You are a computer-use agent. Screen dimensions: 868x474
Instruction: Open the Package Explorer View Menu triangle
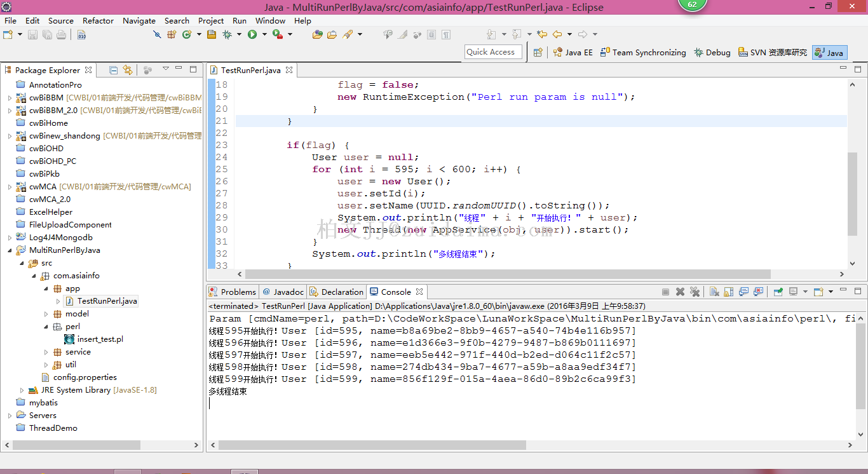[166, 69]
